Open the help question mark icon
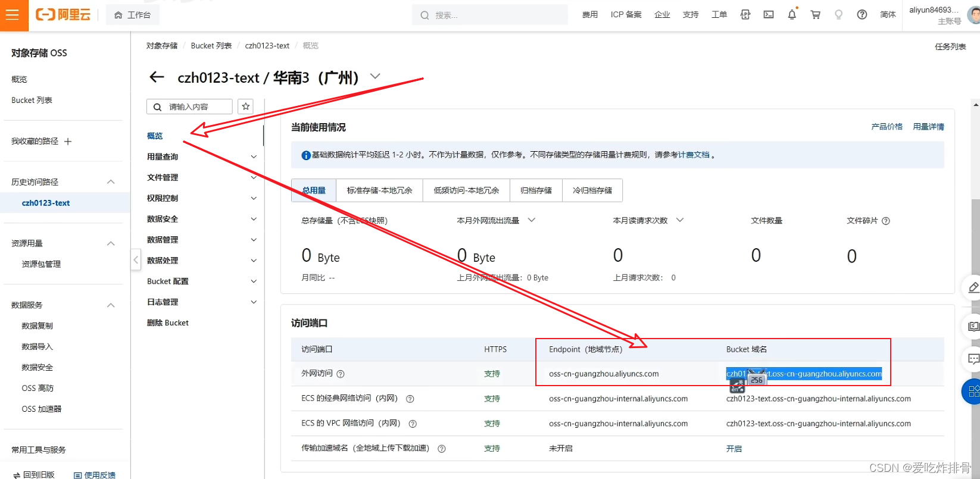The height and width of the screenshot is (479, 980). point(862,15)
